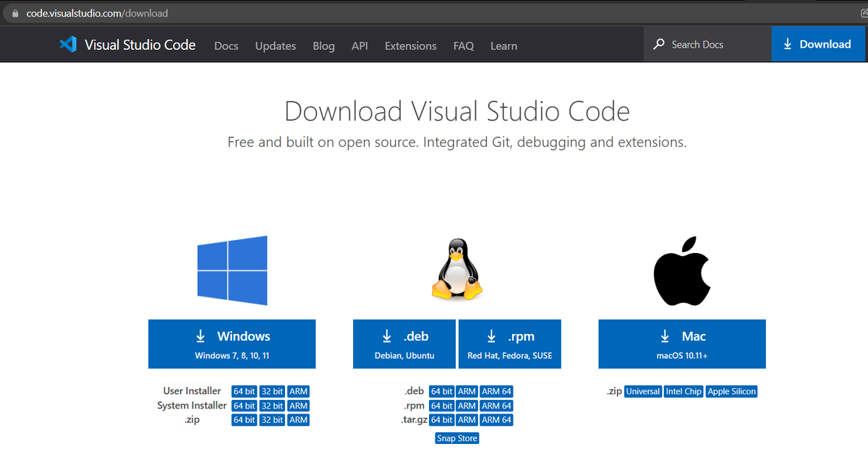868x449 pixels.
Task: Click the Visual Studio Code logo icon
Action: click(x=68, y=45)
